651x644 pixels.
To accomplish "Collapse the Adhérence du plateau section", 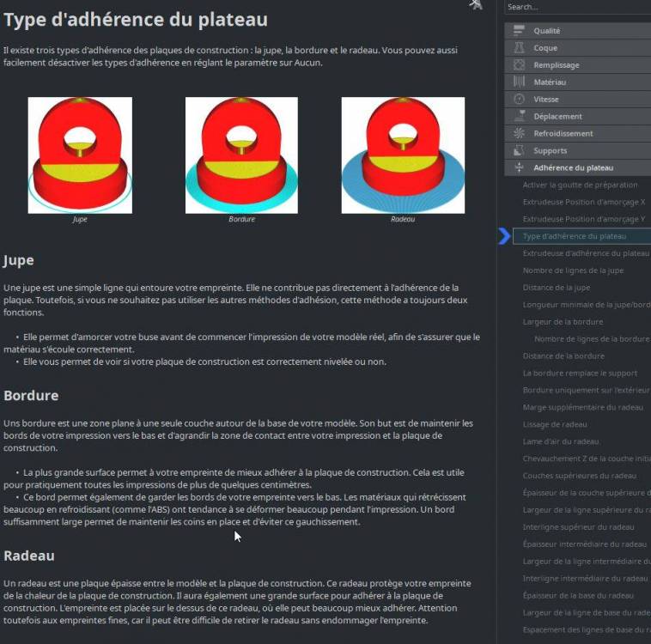I will (x=577, y=167).
